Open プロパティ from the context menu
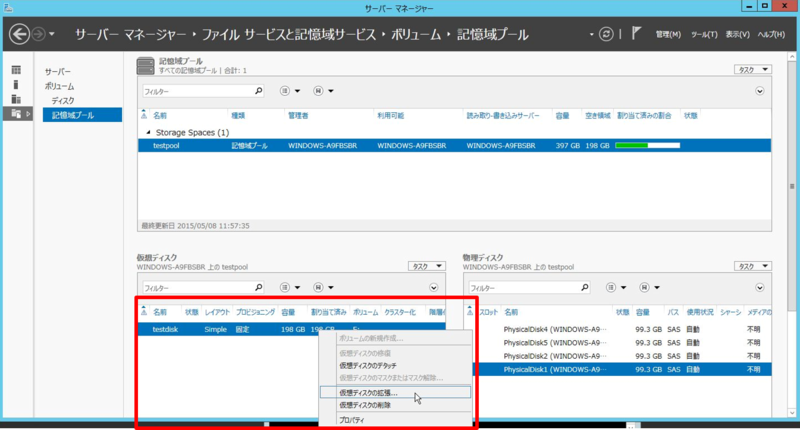 tap(357, 420)
